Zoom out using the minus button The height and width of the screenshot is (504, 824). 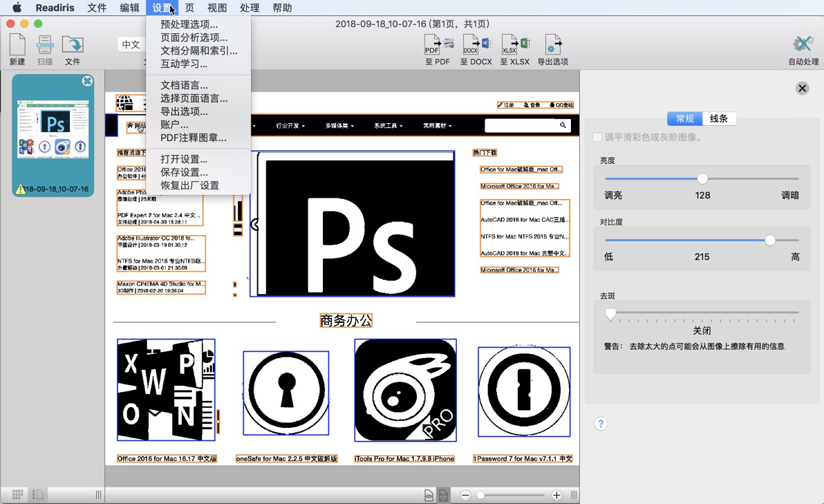tap(465, 495)
